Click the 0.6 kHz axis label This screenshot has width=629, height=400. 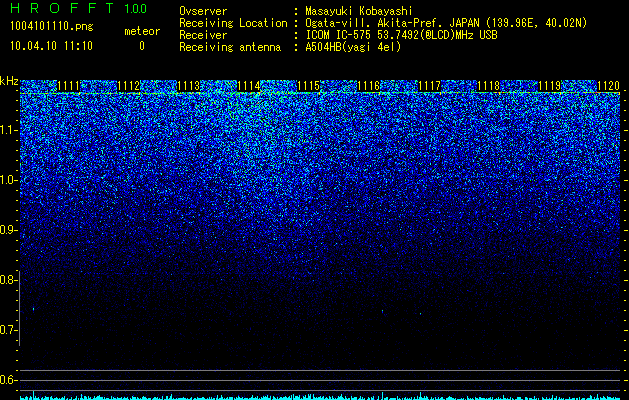click(x=8, y=380)
